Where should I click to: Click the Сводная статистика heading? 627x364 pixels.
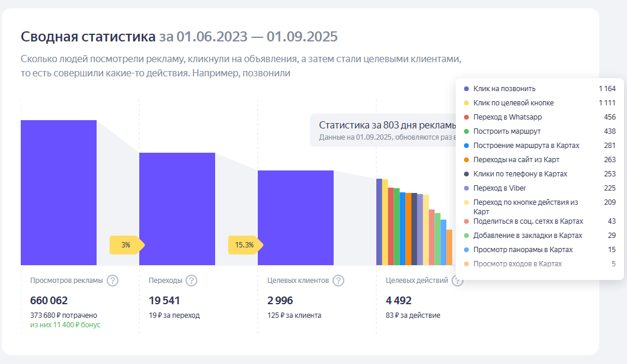click(88, 37)
